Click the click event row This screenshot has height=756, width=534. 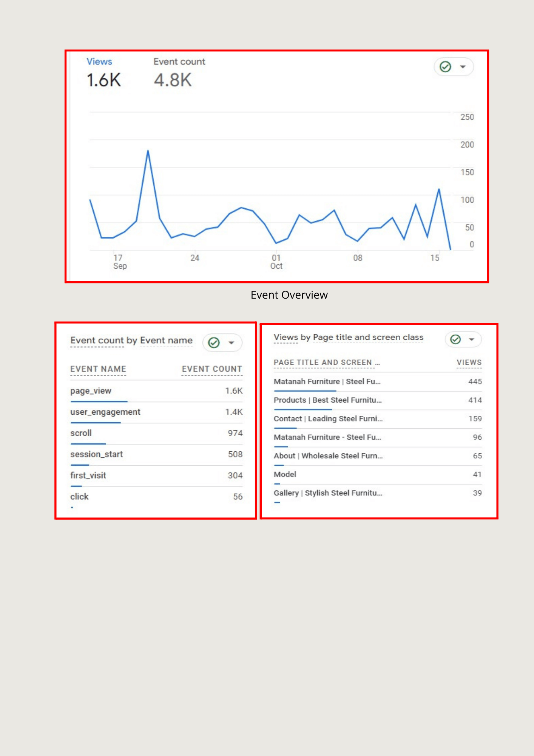(156, 497)
